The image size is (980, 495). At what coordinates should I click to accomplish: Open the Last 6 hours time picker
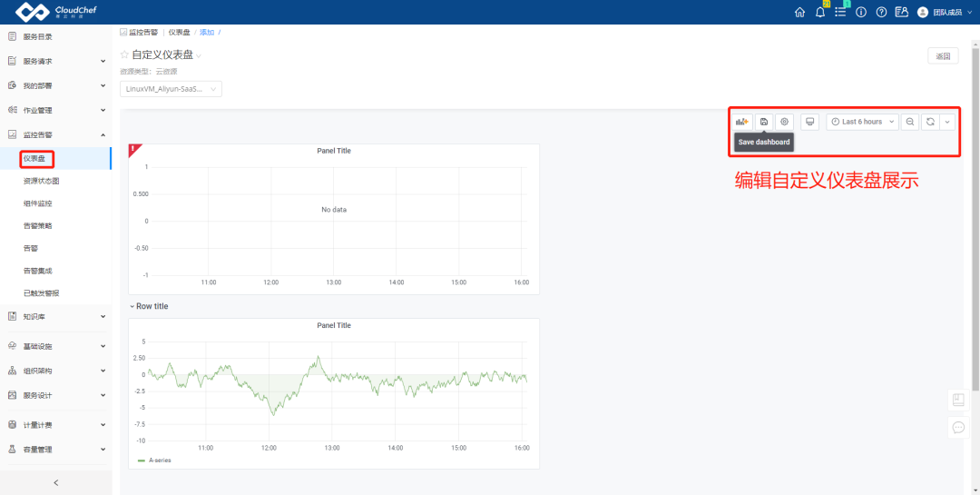coord(863,122)
